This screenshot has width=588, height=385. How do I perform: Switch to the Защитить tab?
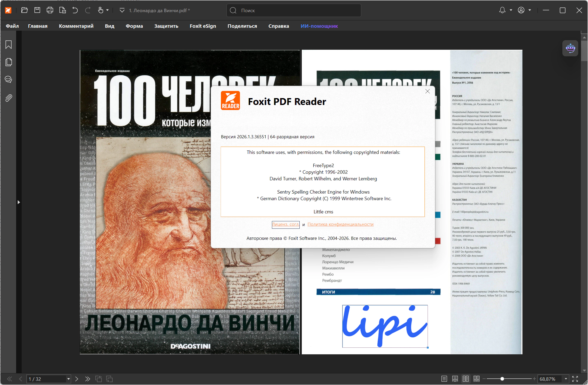(x=166, y=26)
